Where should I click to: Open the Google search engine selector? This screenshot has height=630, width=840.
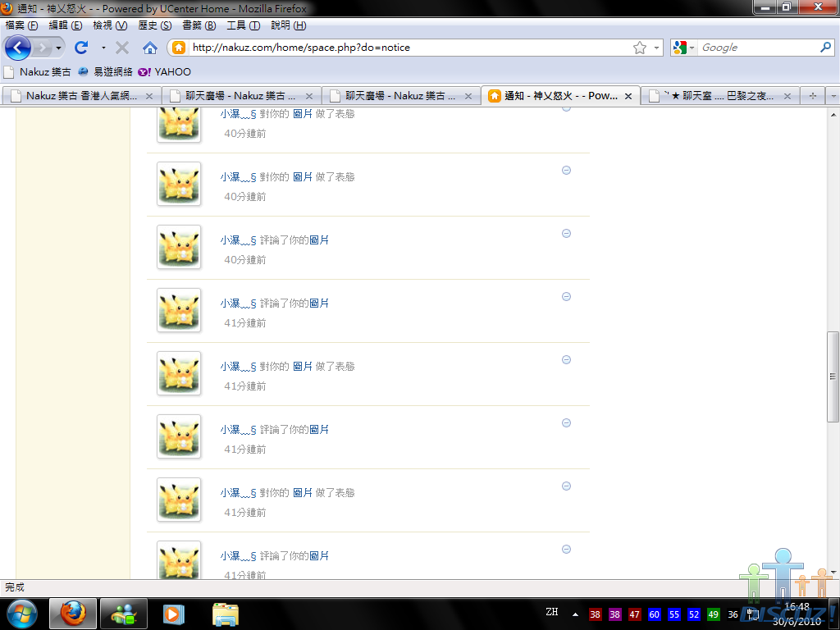click(x=683, y=48)
